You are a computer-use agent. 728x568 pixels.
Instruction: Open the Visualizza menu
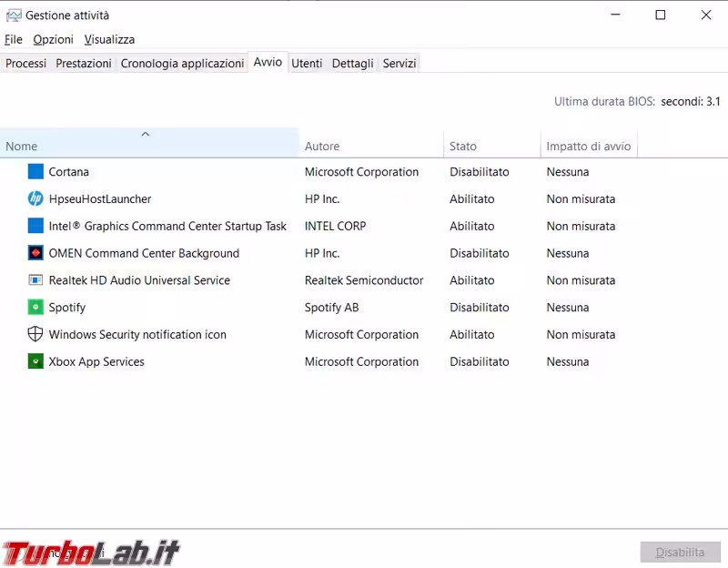109,40
